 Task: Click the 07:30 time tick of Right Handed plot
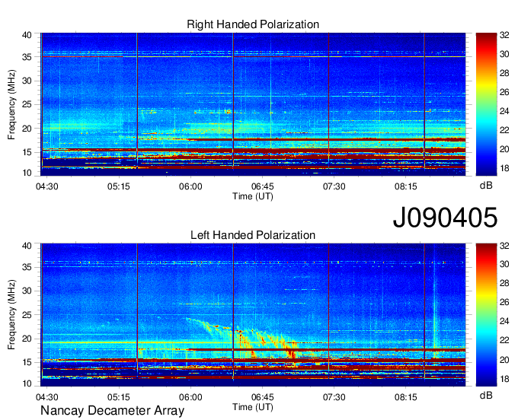[x=334, y=186]
